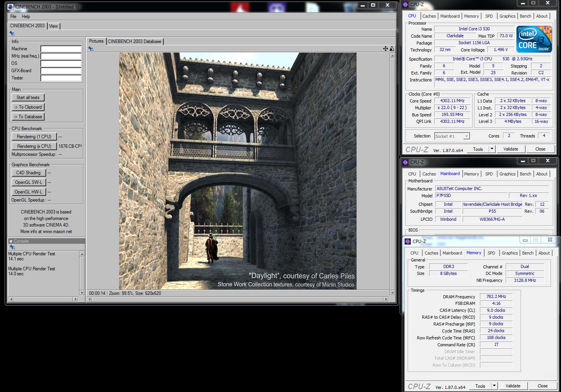The width and height of the screenshot is (561, 392).
Task: Click the Intel Core i3 logo in CPU-Z
Action: point(534,39)
